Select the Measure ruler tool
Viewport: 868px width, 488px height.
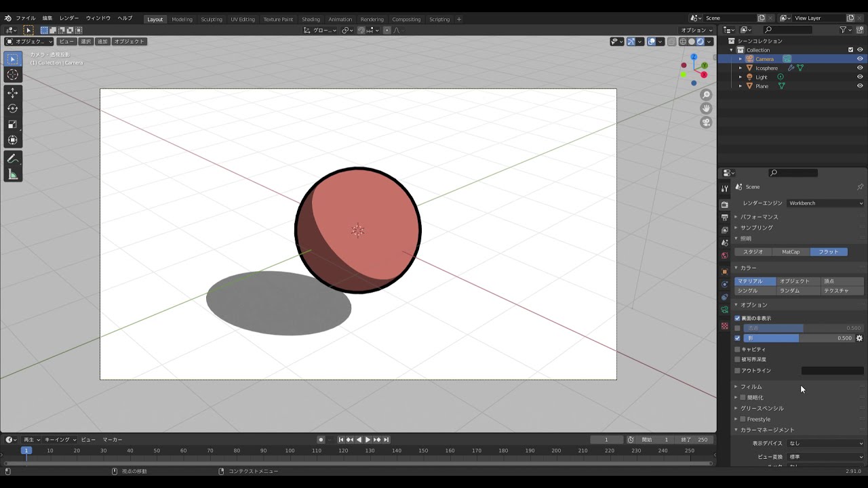[12, 174]
